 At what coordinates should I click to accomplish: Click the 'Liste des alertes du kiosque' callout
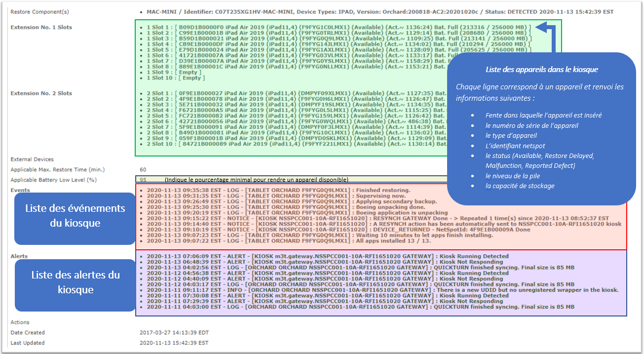[75, 282]
